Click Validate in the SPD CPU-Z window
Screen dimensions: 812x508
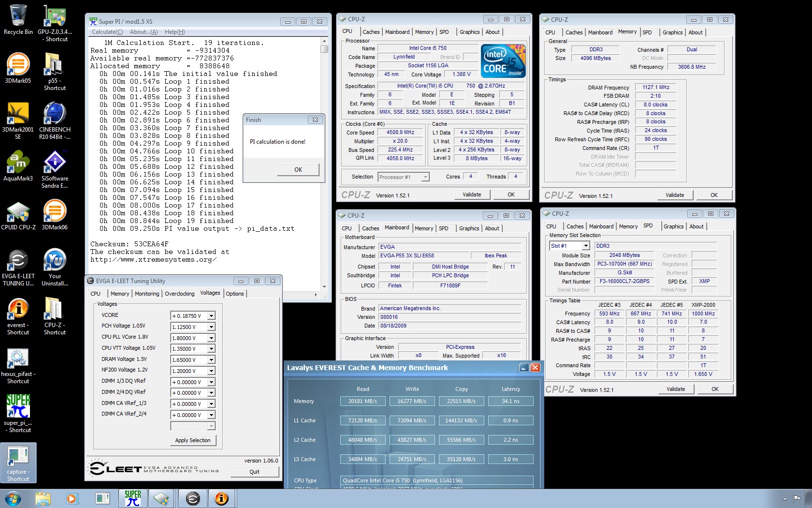676,389
